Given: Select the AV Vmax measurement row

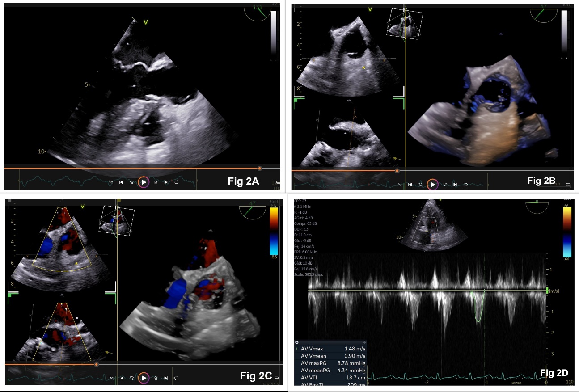Looking at the screenshot, I should click(331, 348).
